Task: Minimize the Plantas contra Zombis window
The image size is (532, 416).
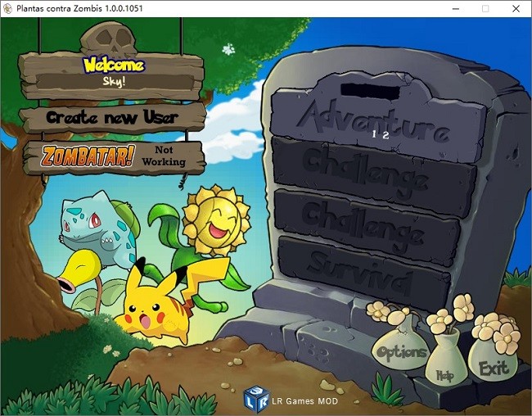Action: pos(456,9)
